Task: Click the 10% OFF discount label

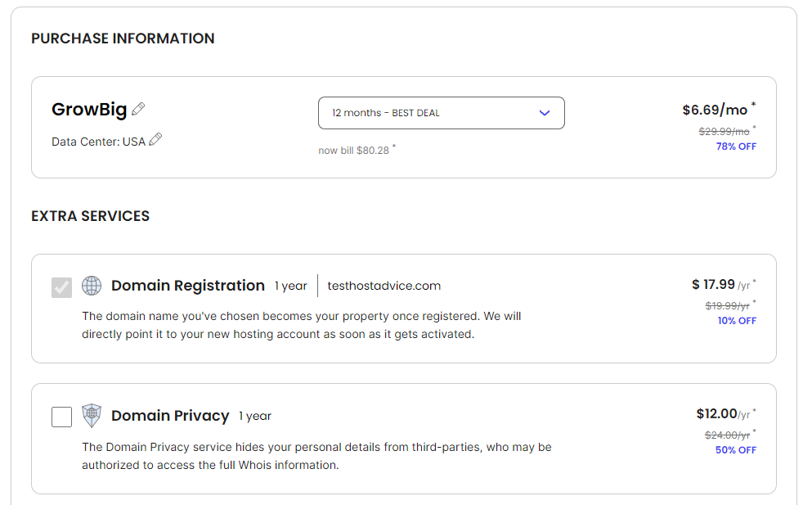Action: pyautogui.click(x=737, y=321)
